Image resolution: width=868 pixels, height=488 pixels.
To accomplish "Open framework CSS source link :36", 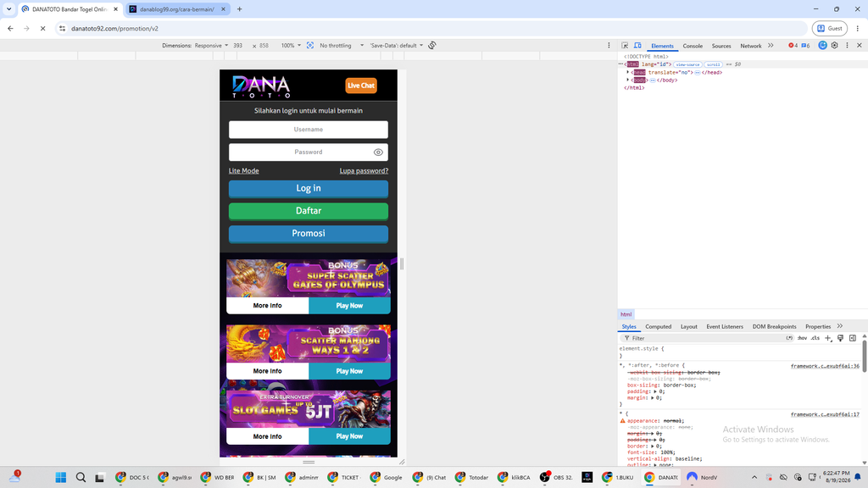I will click(x=825, y=366).
